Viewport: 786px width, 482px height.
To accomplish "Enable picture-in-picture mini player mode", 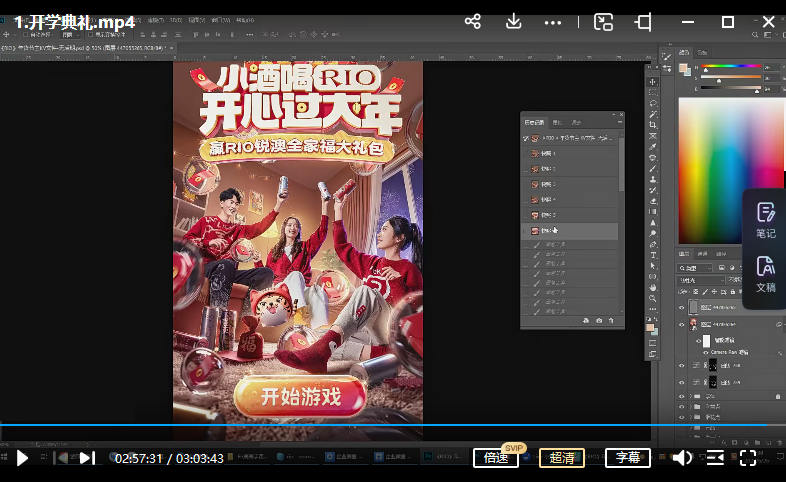I will 603,22.
